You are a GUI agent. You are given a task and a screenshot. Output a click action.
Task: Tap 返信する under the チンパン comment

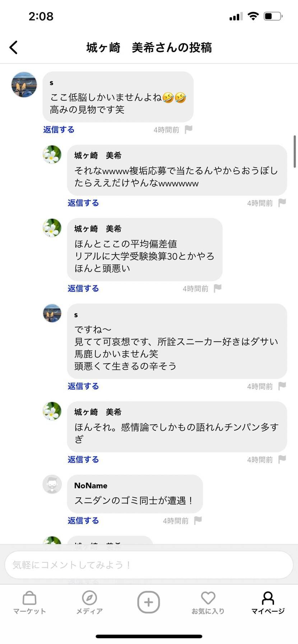coord(83,459)
